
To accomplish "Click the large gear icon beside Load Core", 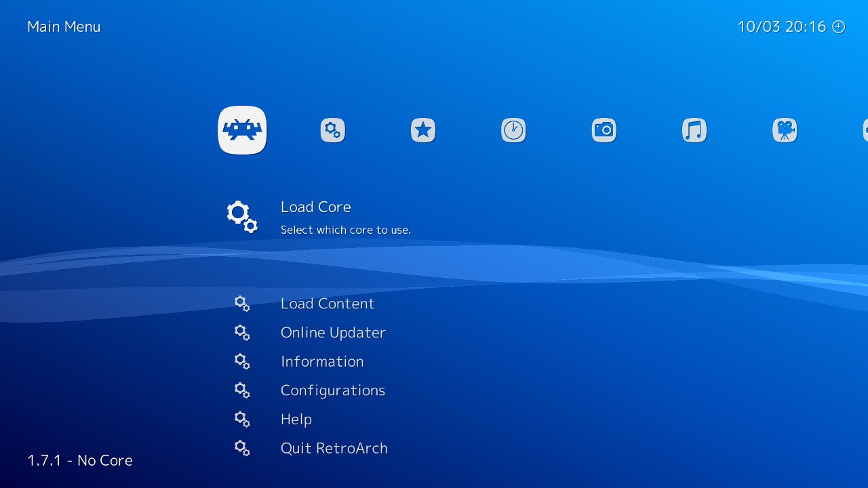I will tap(242, 217).
